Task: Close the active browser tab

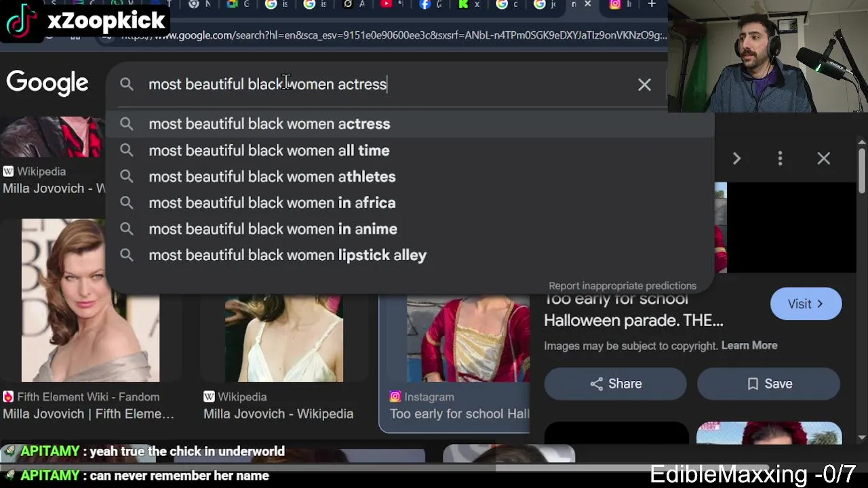Action: pos(588,5)
